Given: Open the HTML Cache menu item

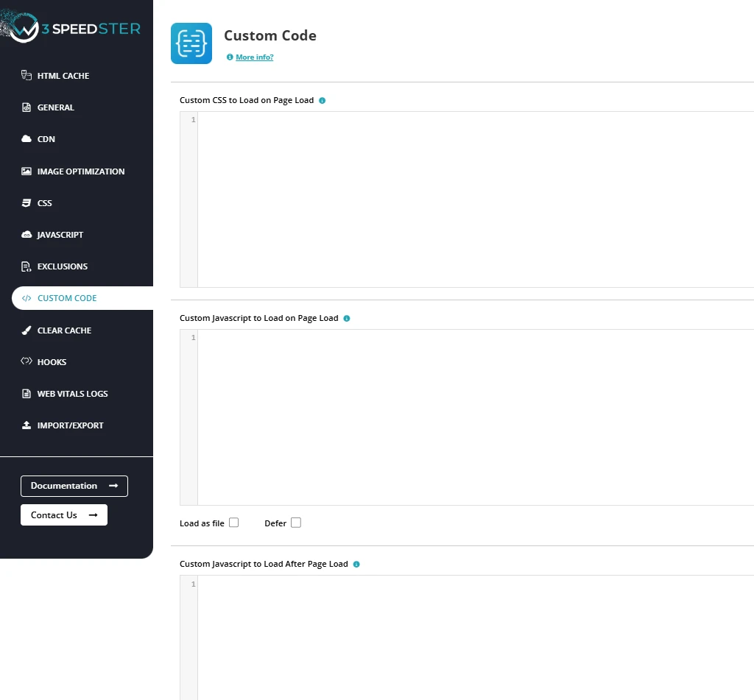Looking at the screenshot, I should pos(63,76).
